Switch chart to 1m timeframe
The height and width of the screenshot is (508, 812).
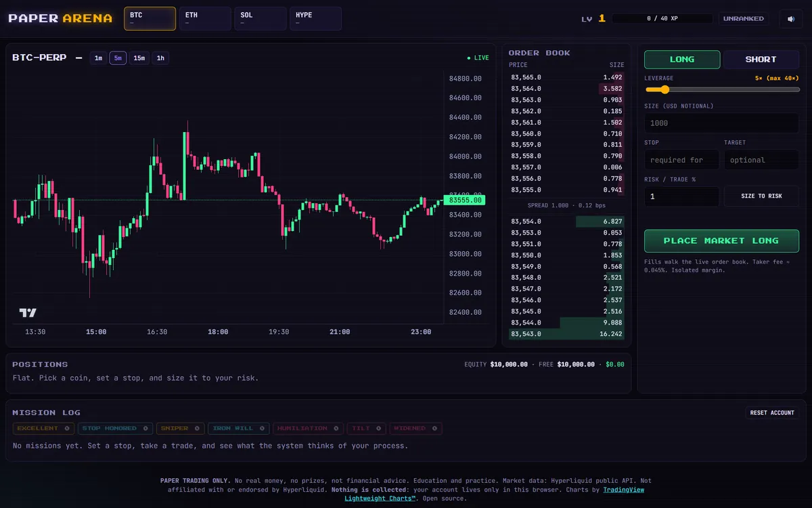coord(99,58)
